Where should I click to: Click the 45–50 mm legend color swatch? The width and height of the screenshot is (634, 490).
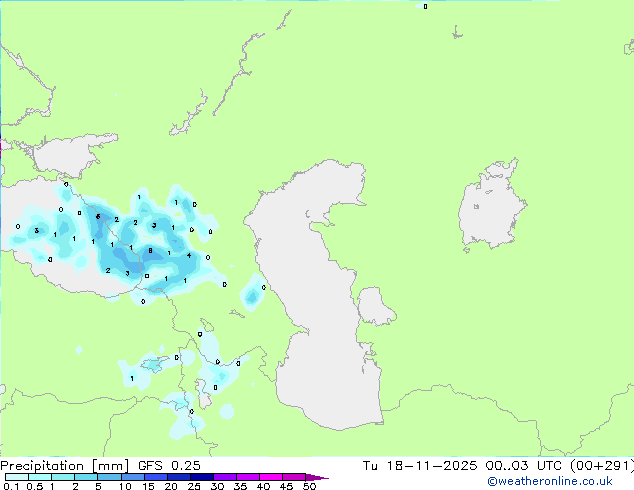294,477
